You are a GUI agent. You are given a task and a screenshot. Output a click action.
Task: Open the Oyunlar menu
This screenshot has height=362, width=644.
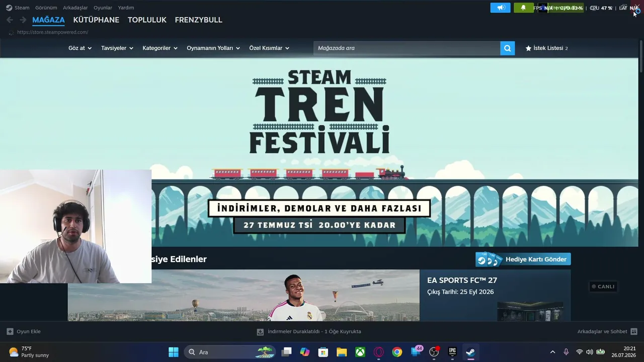[103, 8]
